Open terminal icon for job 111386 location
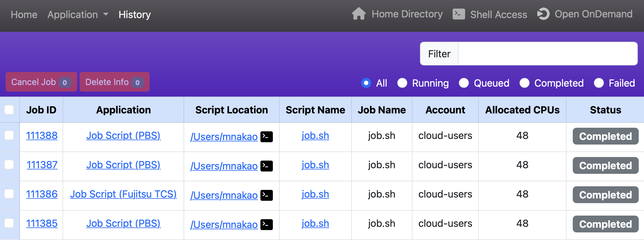This screenshot has width=644, height=243. pyautogui.click(x=267, y=195)
